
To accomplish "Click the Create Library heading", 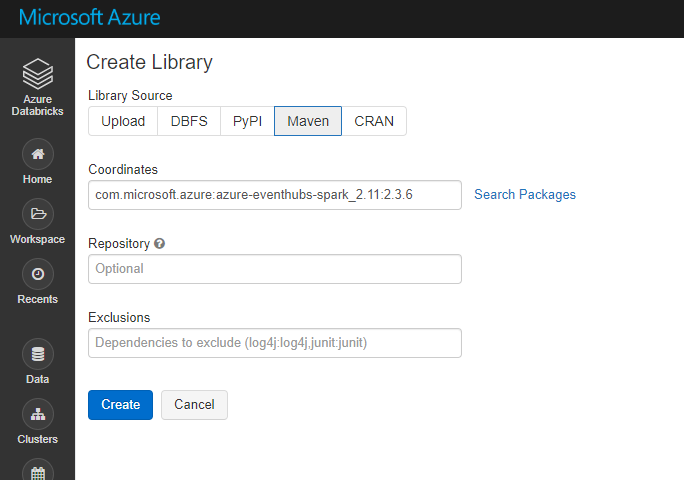I will pos(149,62).
